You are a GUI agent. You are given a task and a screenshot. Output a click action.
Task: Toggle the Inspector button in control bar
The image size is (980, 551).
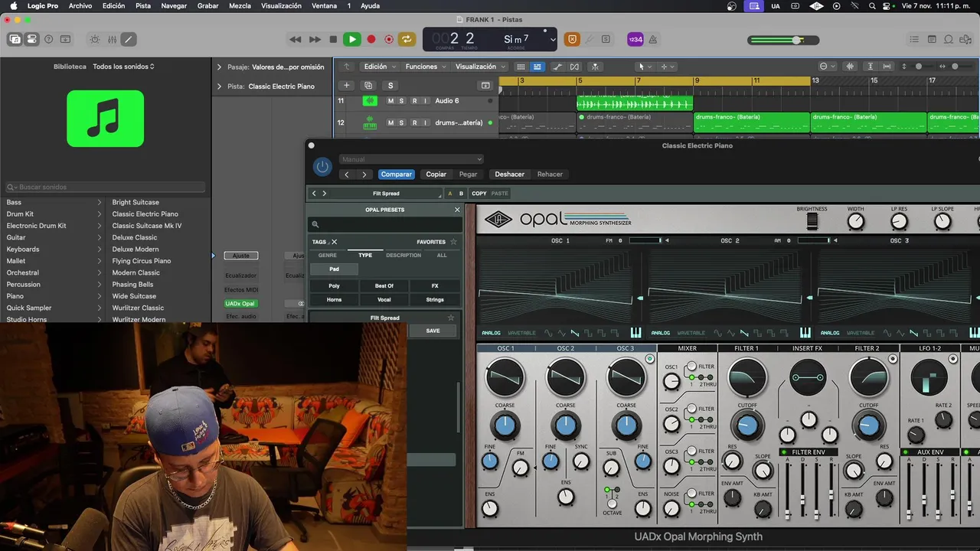pyautogui.click(x=31, y=39)
